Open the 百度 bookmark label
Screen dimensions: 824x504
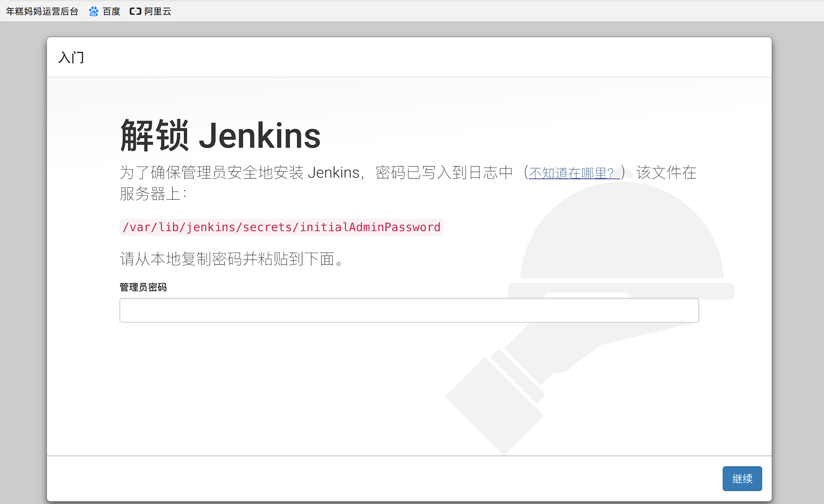(111, 11)
